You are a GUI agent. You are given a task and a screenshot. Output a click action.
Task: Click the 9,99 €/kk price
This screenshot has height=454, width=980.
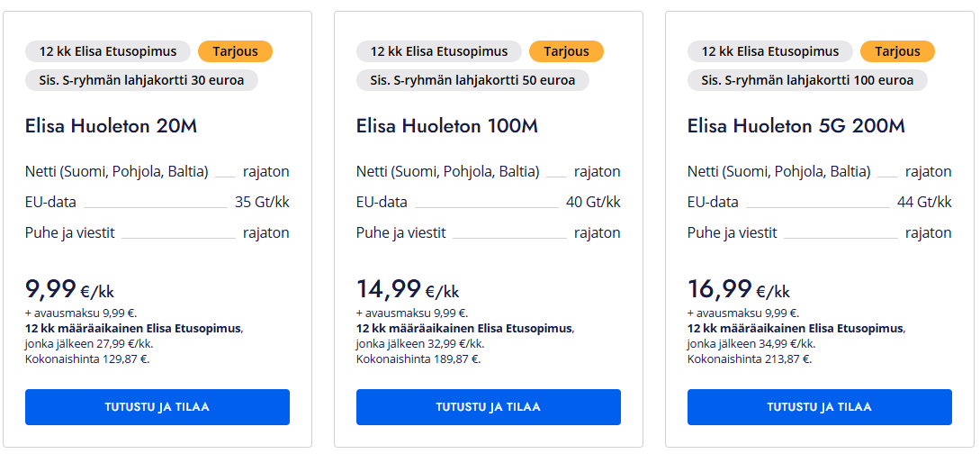pyautogui.click(x=69, y=289)
